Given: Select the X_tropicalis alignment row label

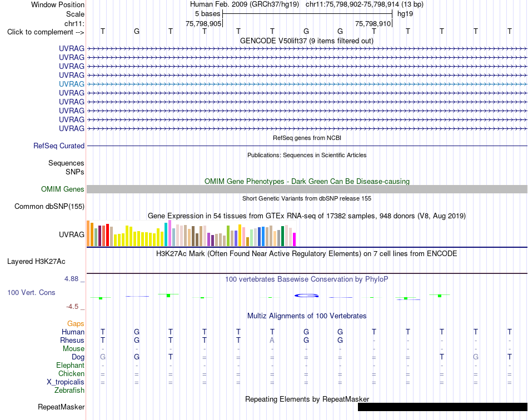Looking at the screenshot, I should 66,382.
